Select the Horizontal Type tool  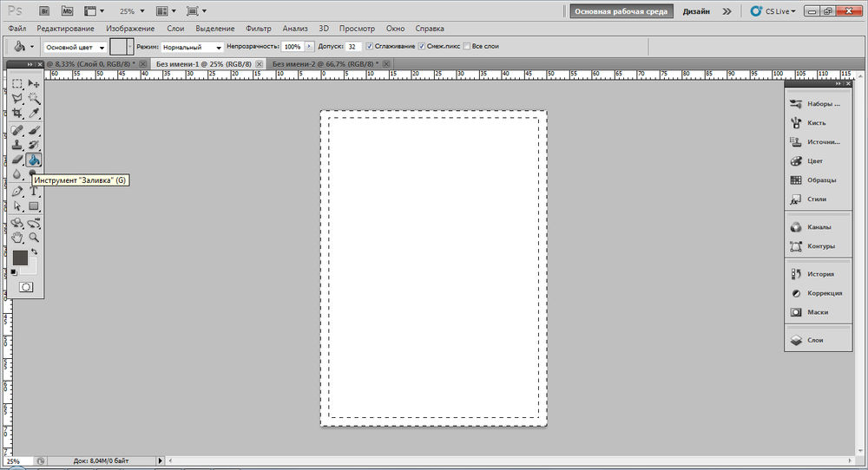[34, 191]
